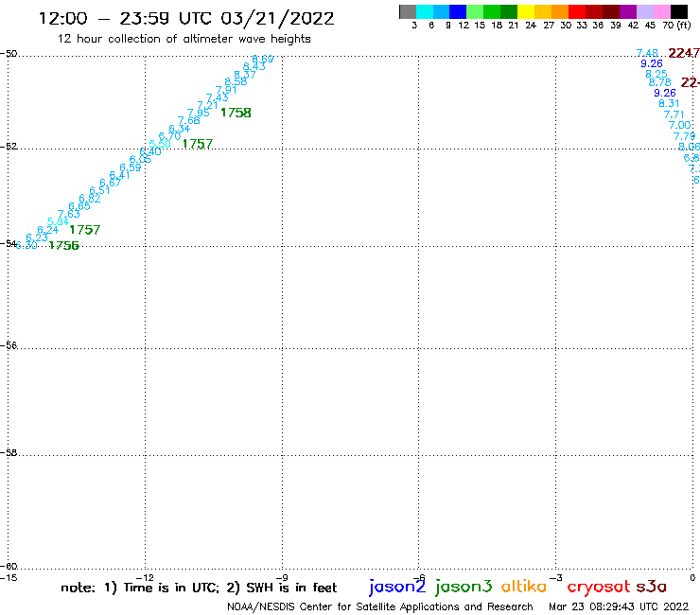Click the orange swatch in the color scale
700x615 pixels.
[560, 12]
